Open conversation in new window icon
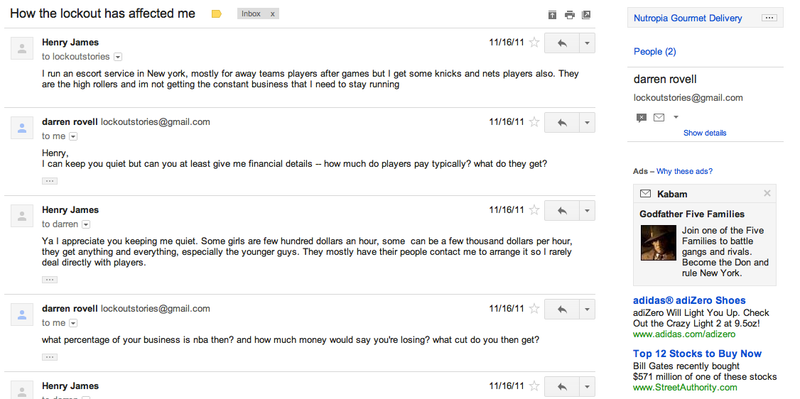The height and width of the screenshot is (399, 800). pyautogui.click(x=586, y=15)
